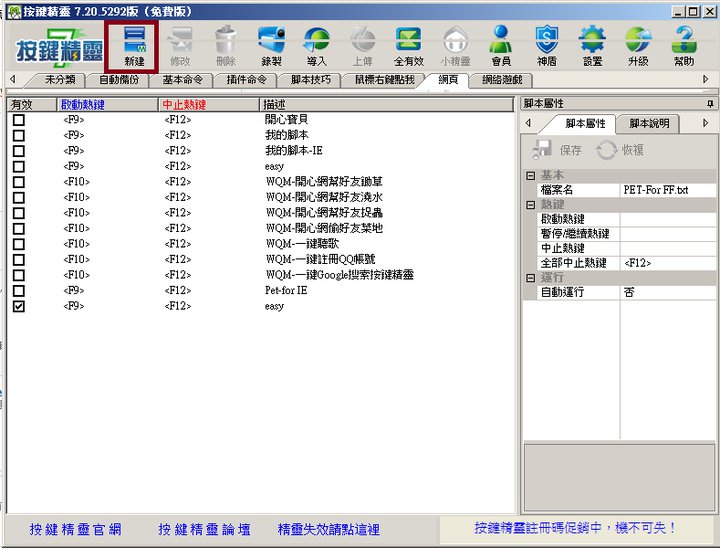The image size is (720, 548).
Task: Click the 升級 (Upgrade) toolbar icon
Action: 638,45
